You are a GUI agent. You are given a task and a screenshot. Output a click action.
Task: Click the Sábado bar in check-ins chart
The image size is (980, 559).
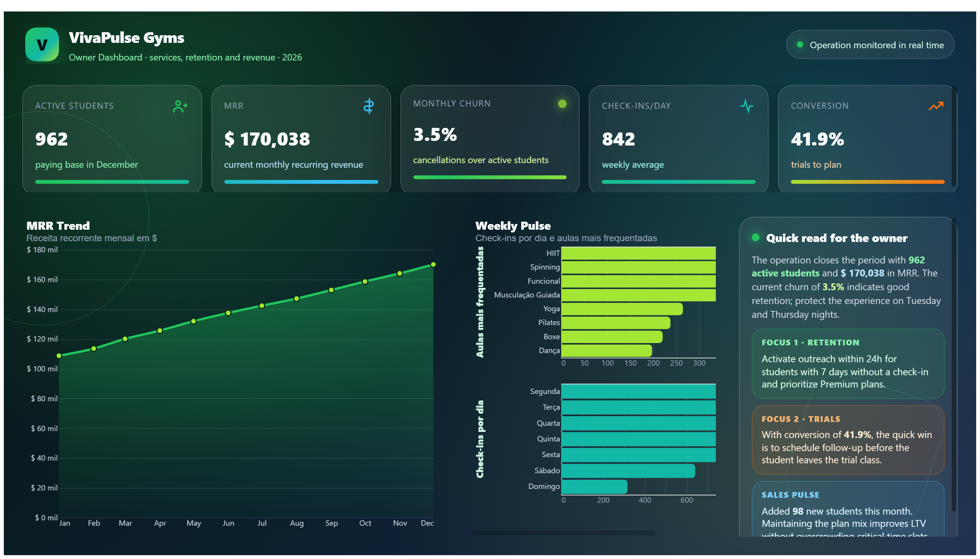pos(628,471)
